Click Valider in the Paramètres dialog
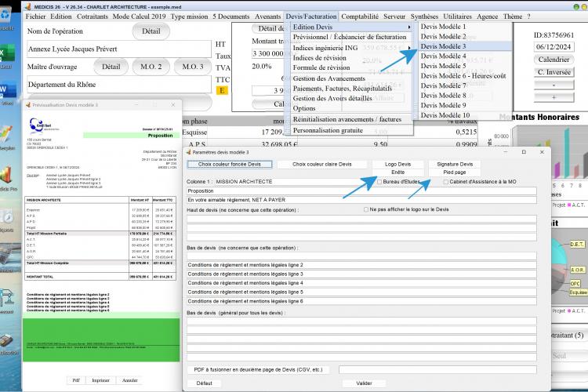The height and width of the screenshot is (392, 588). (364, 383)
